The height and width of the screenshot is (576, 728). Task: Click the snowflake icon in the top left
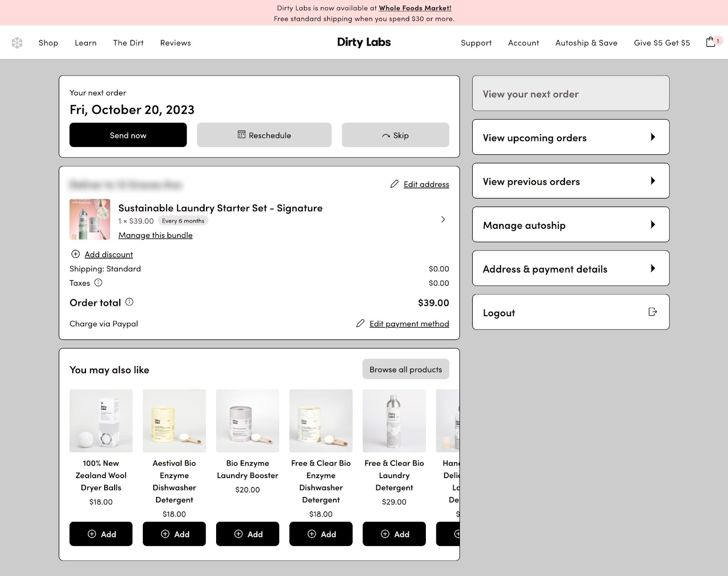17,42
